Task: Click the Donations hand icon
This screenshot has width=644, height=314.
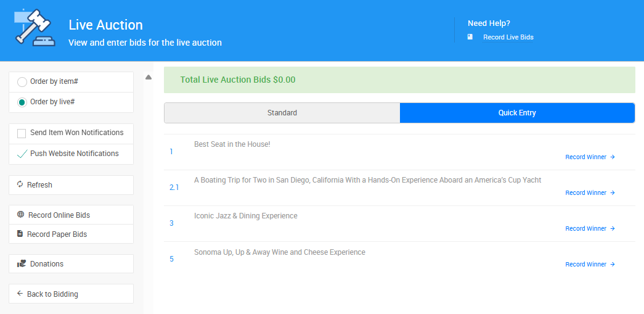Action: (x=22, y=263)
